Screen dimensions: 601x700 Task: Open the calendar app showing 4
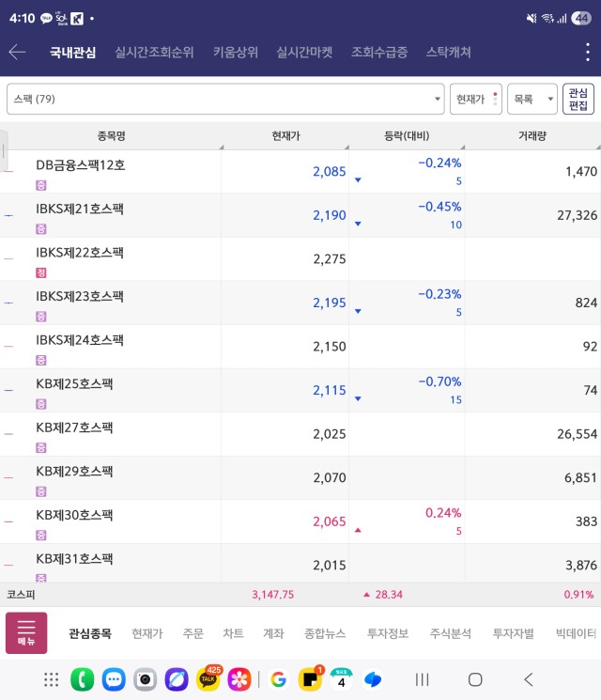tap(341, 679)
